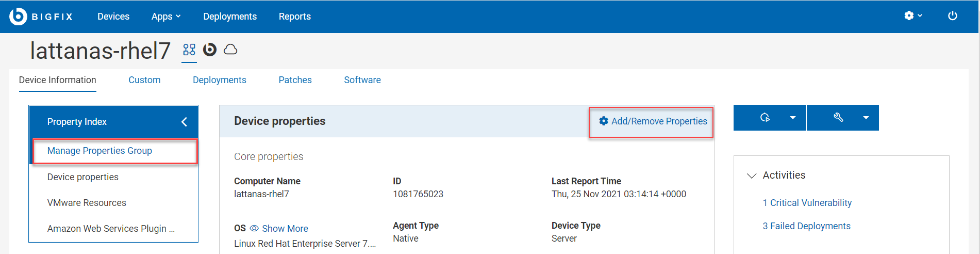Expand dropdown arrow next to deploy icon
Image resolution: width=980 pixels, height=254 pixels.
tap(793, 118)
